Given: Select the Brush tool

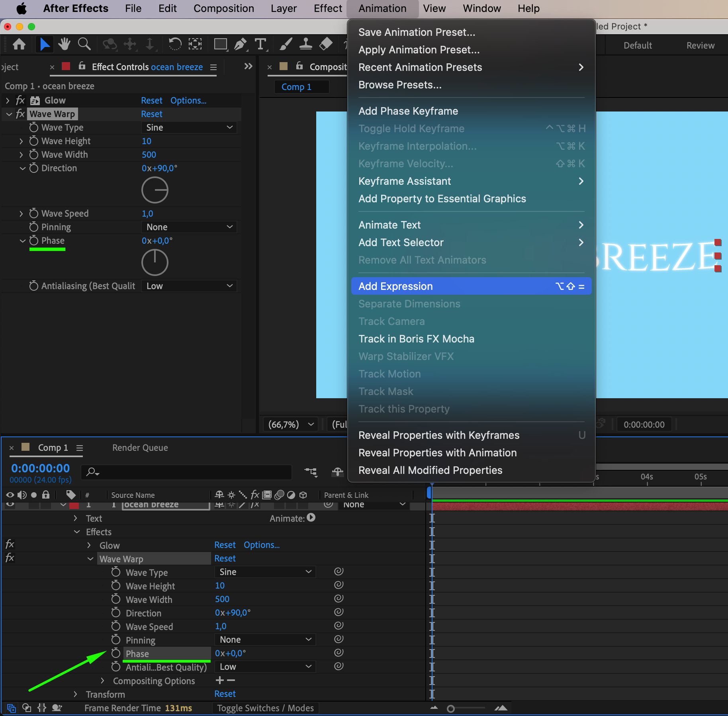Looking at the screenshot, I should pos(286,44).
